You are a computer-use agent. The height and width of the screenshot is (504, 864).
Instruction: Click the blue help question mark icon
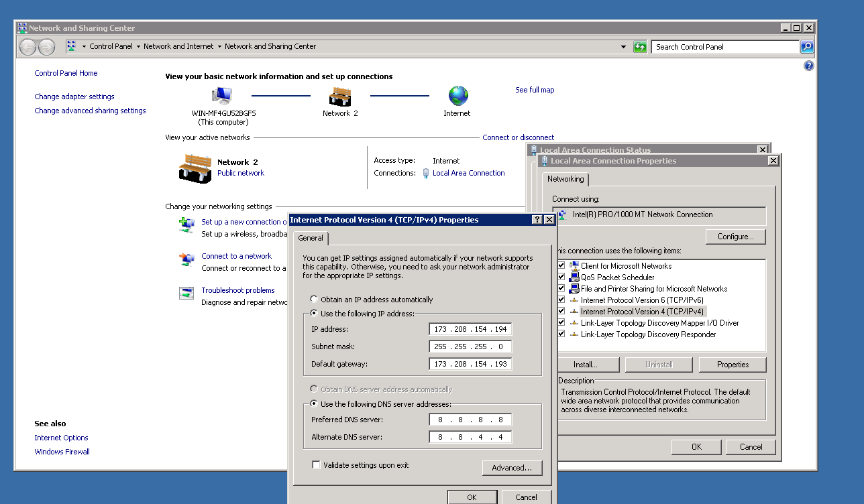[x=808, y=66]
